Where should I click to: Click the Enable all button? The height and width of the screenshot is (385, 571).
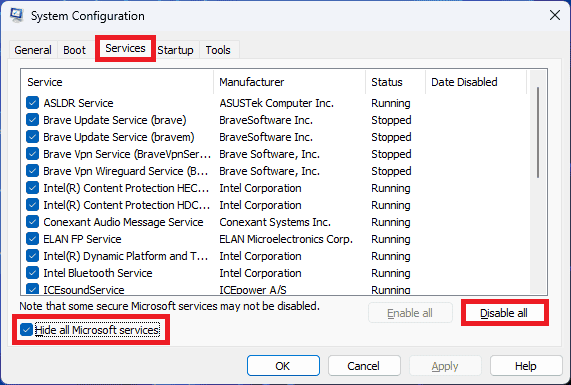(x=410, y=313)
